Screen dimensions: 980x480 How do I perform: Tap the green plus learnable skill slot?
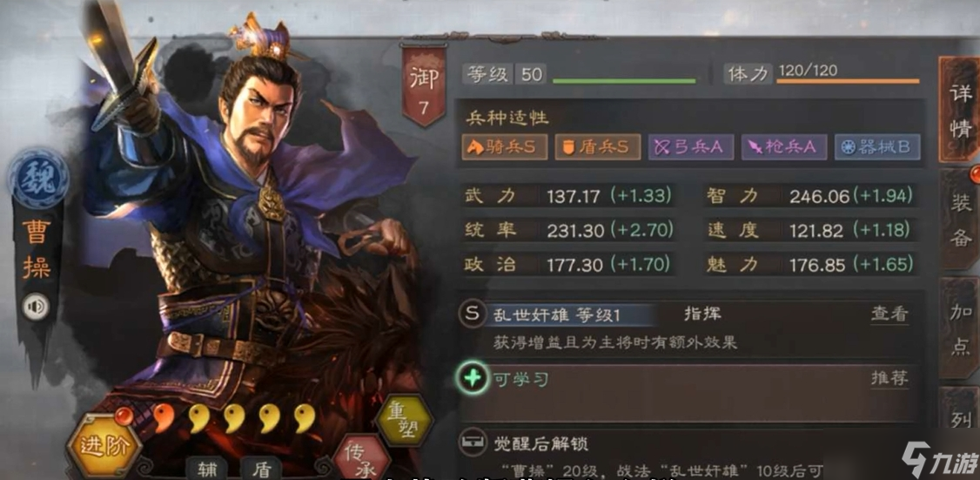click(x=473, y=378)
